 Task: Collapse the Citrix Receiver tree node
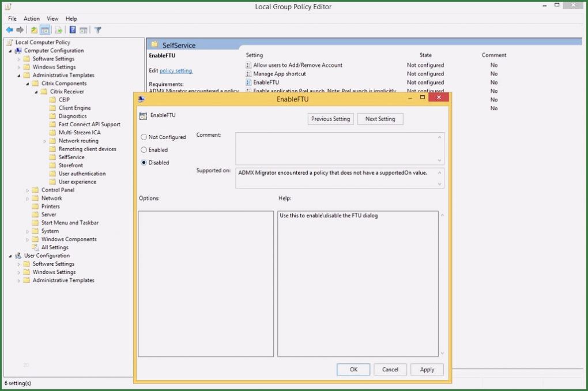(x=36, y=92)
